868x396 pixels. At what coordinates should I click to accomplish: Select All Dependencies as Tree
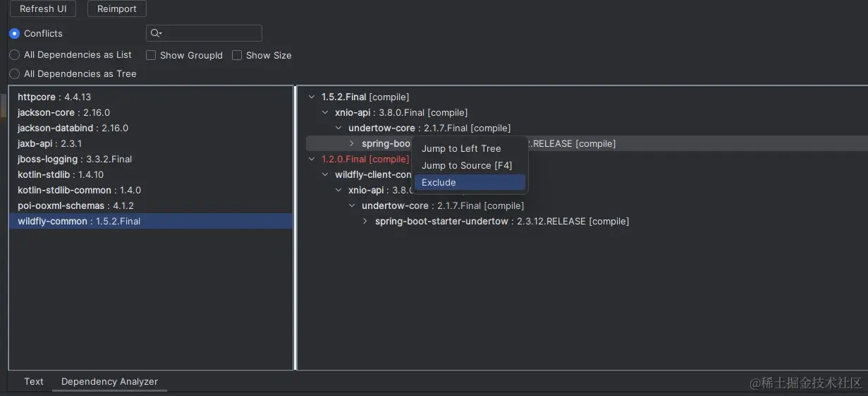(x=14, y=73)
